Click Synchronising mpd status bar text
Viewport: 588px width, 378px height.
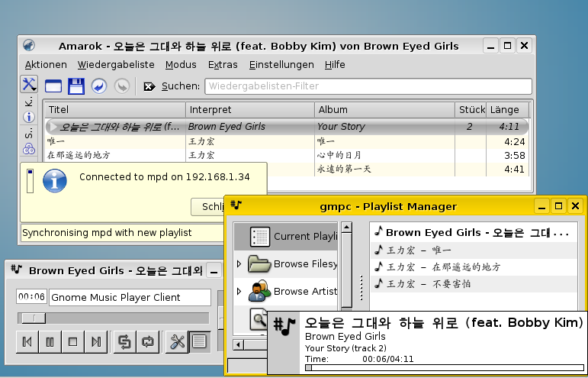point(107,233)
